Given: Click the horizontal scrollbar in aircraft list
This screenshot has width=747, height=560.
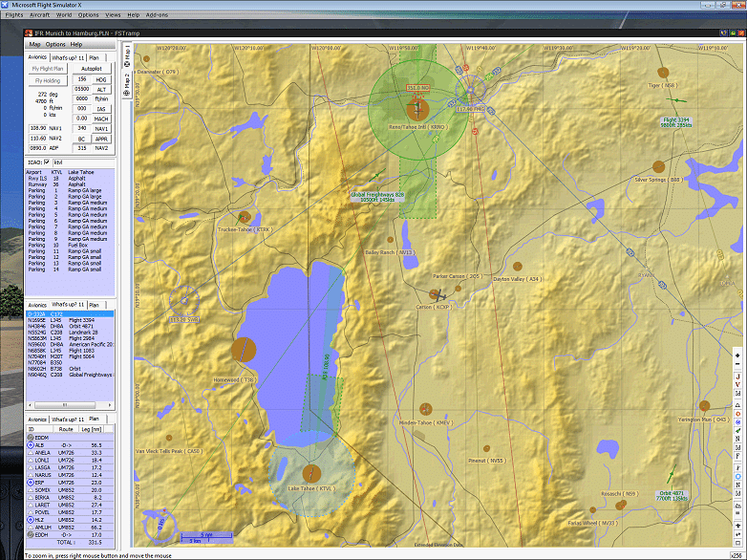Looking at the screenshot, I should (x=67, y=405).
